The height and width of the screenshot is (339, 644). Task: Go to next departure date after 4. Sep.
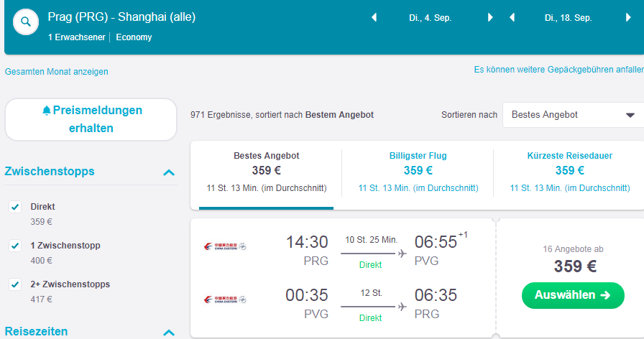pos(490,18)
